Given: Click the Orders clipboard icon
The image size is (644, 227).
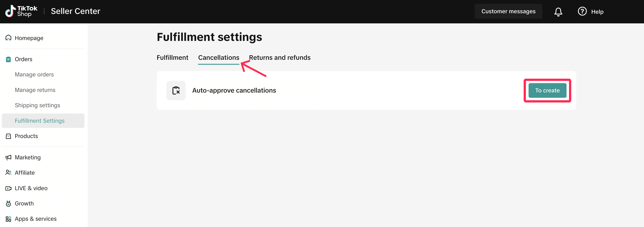Looking at the screenshot, I should [8, 59].
